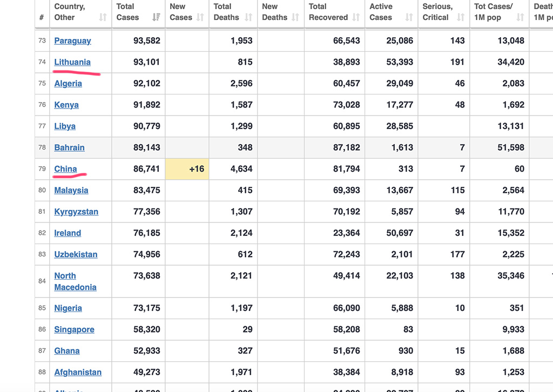Select Paraguay's total cases value 93,582
The width and height of the screenshot is (553, 392).
pyautogui.click(x=147, y=40)
